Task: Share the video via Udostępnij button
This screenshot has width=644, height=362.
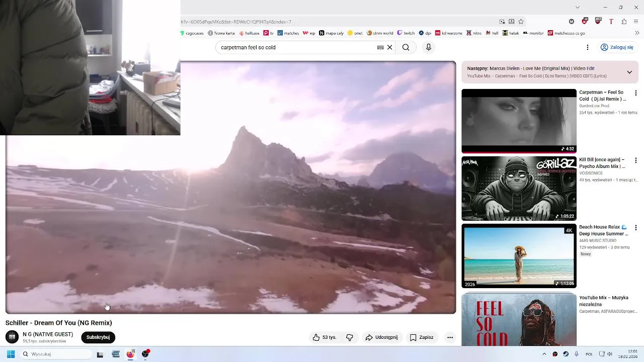Action: (382, 337)
